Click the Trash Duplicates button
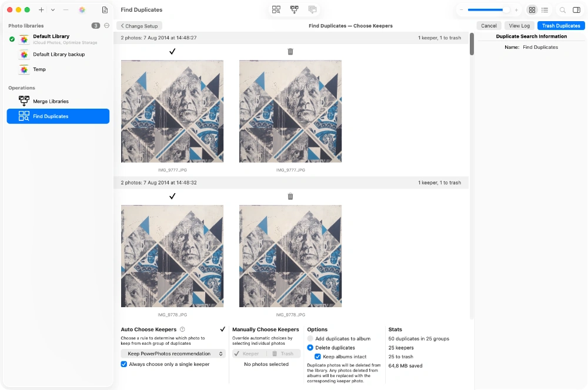 pyautogui.click(x=560, y=26)
